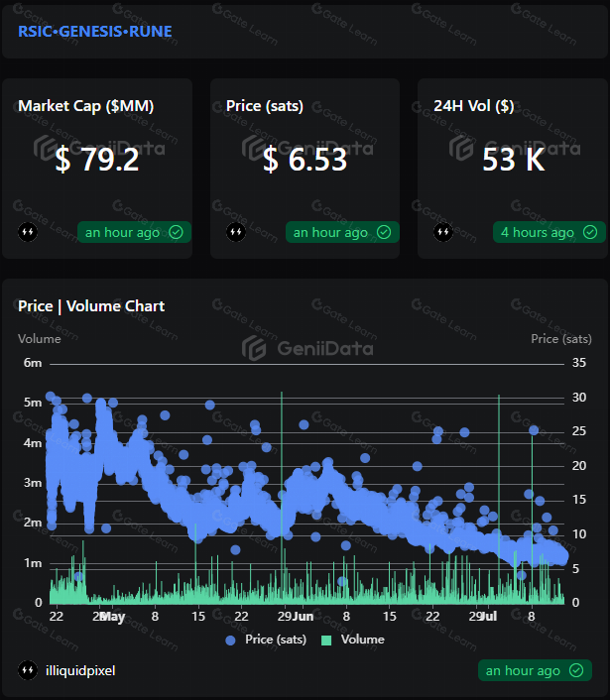Screen dimensions: 610x700
Task: Click the checkmark icon in the Price (sats) card badge
Action: point(384,232)
